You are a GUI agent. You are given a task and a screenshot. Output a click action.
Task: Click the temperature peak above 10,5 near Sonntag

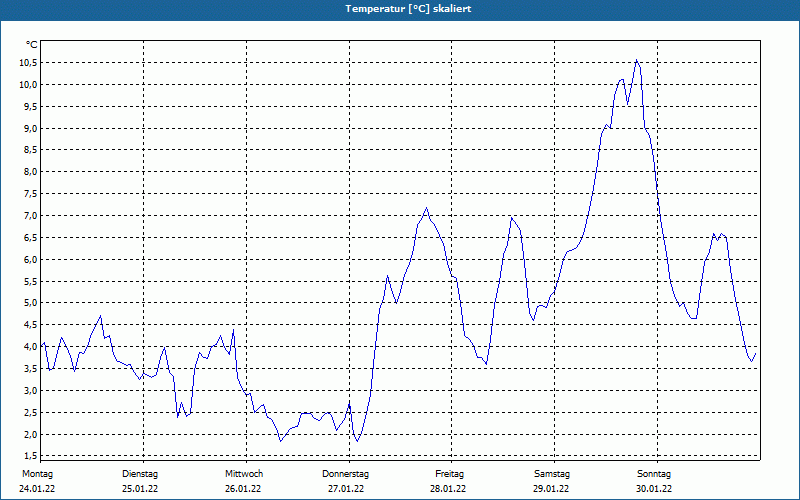[x=636, y=60]
